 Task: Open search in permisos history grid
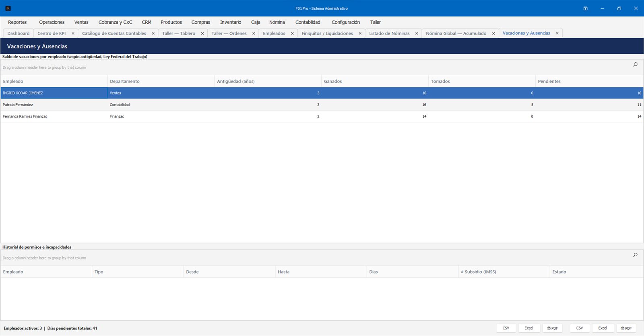[635, 255]
